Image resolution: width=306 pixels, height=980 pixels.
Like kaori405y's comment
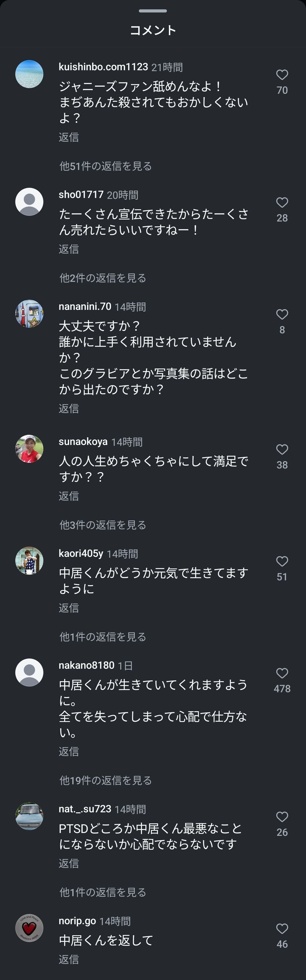[x=282, y=561]
